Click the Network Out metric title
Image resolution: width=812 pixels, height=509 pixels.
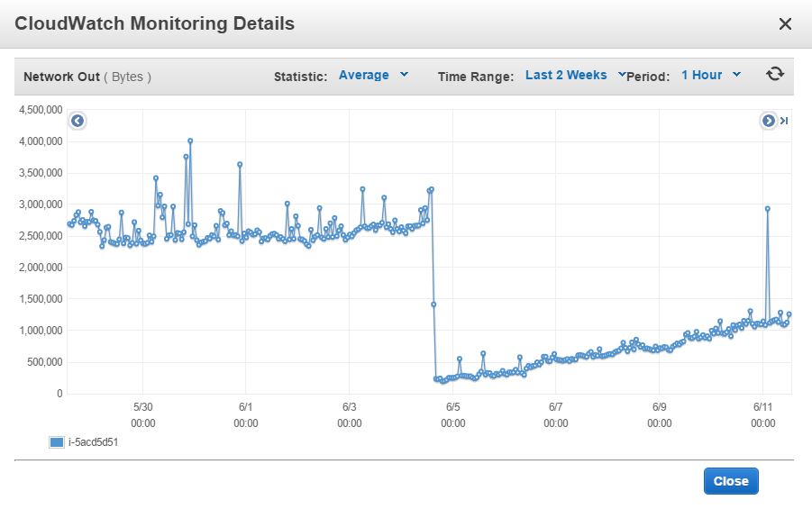coord(61,77)
